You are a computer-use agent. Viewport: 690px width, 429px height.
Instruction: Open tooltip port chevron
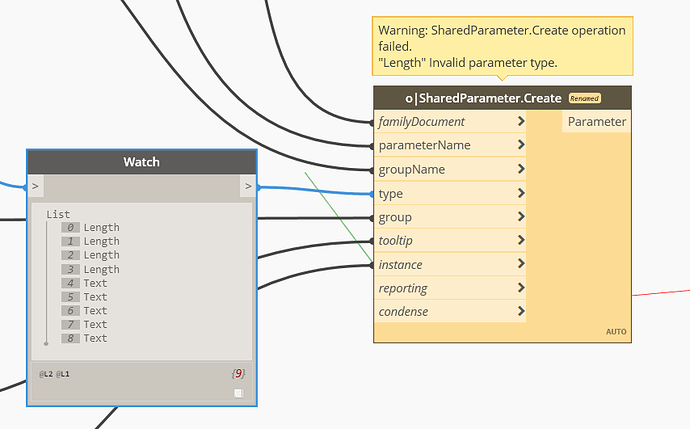pos(521,240)
